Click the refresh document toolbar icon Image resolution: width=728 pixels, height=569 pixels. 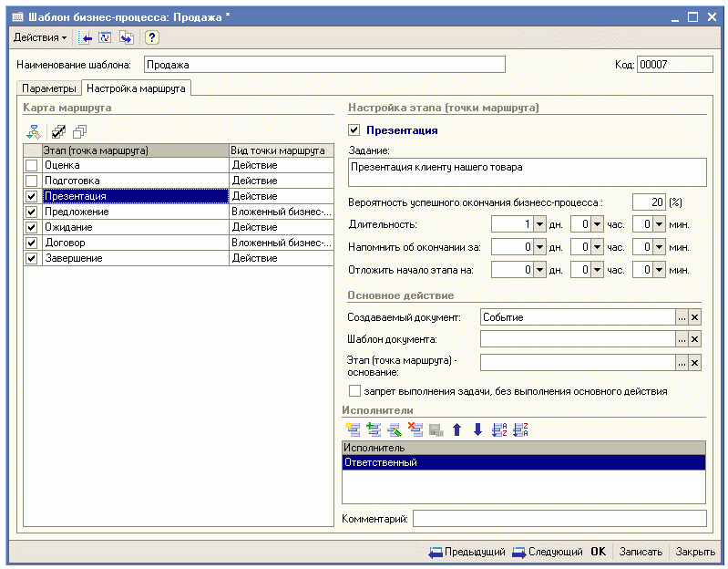[x=106, y=37]
